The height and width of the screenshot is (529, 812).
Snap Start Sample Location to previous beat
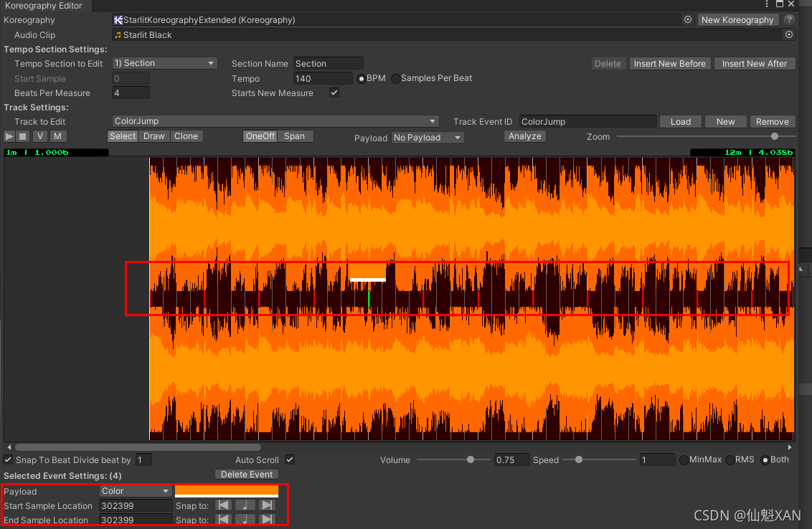click(224, 505)
